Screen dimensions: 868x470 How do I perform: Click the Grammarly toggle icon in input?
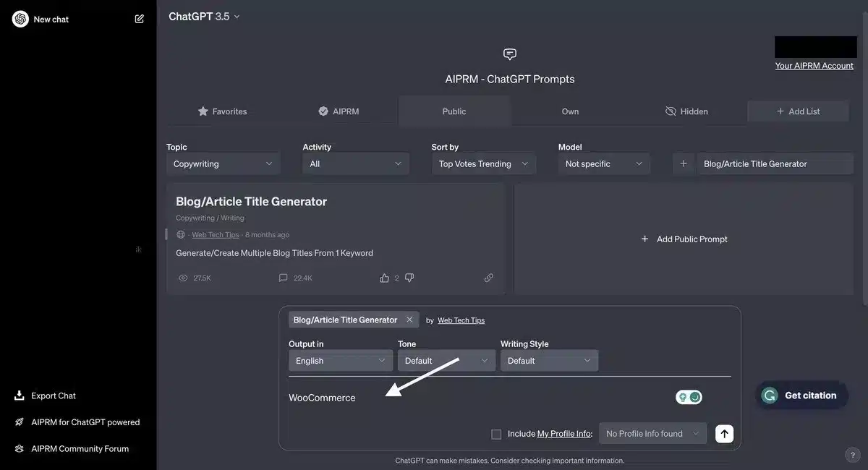[689, 397]
